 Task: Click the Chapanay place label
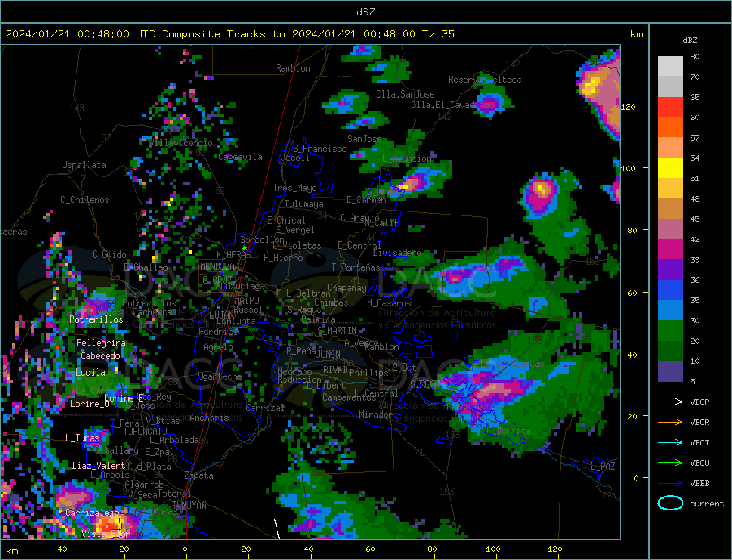pos(346,288)
